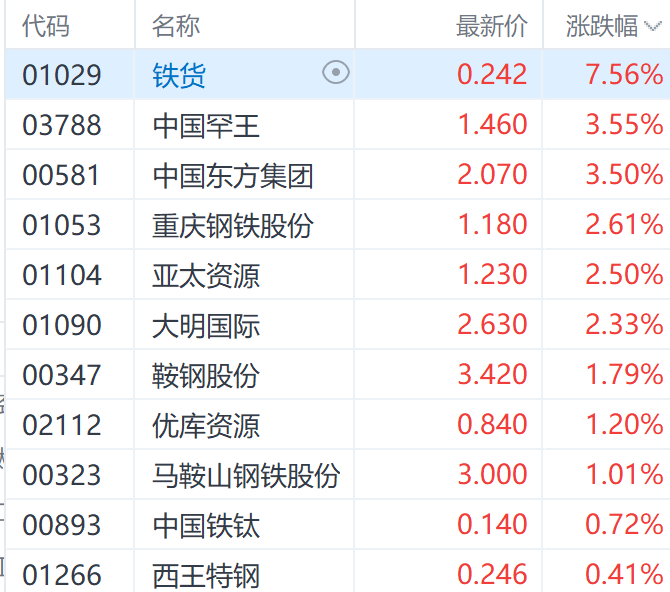Open the 亚太资源 stock row
The width and height of the screenshot is (670, 592).
206,276
